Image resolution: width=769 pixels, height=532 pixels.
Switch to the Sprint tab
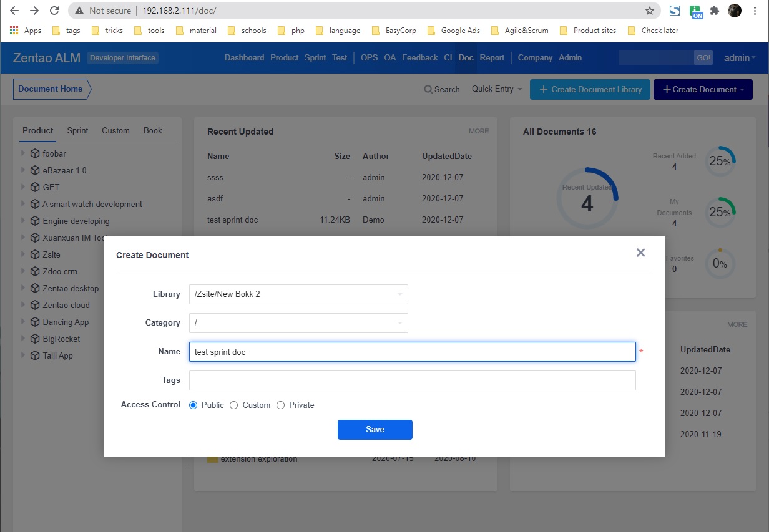tap(77, 130)
